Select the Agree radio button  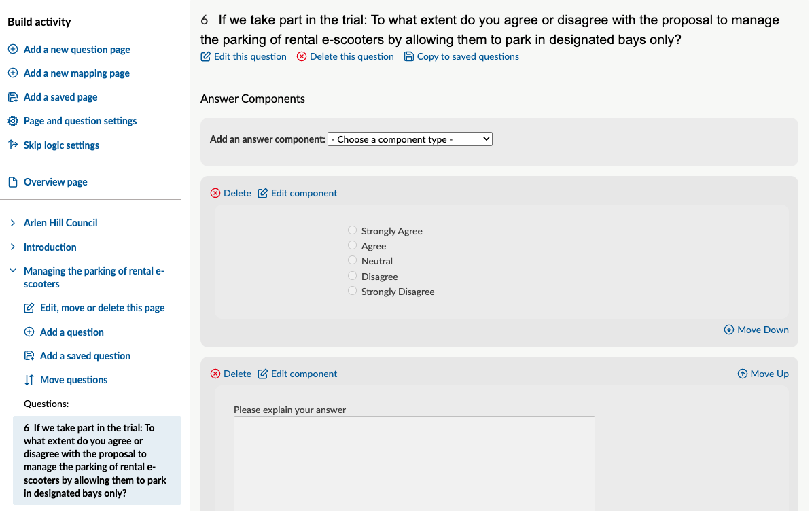click(x=352, y=245)
